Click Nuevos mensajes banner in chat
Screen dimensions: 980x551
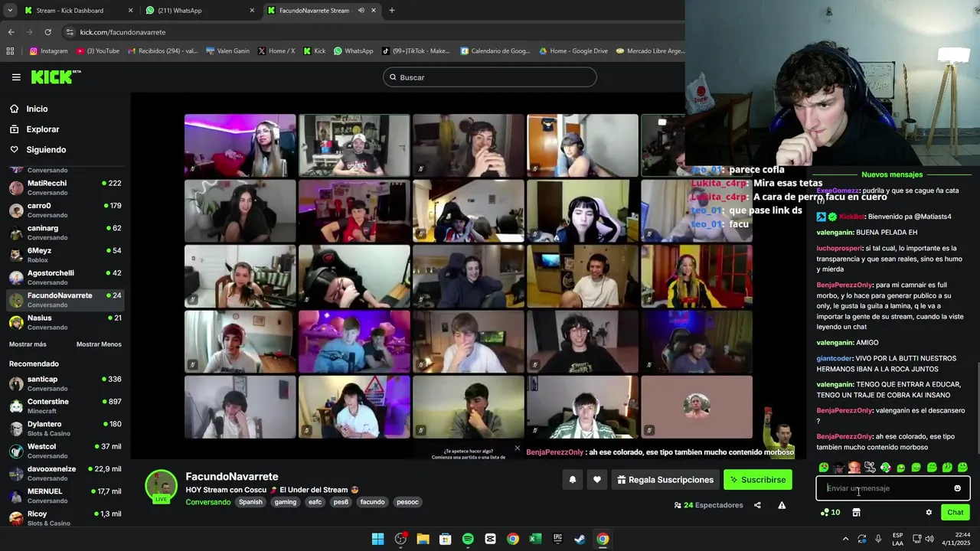click(892, 174)
